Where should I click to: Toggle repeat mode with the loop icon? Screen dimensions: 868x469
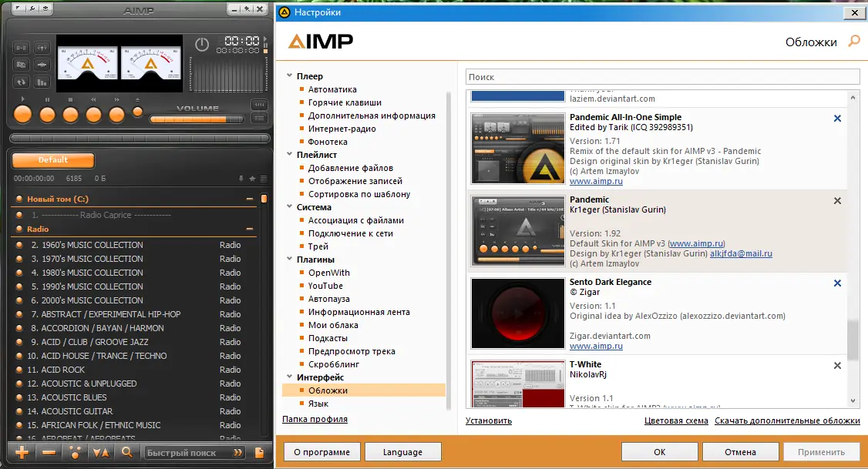coord(21,81)
